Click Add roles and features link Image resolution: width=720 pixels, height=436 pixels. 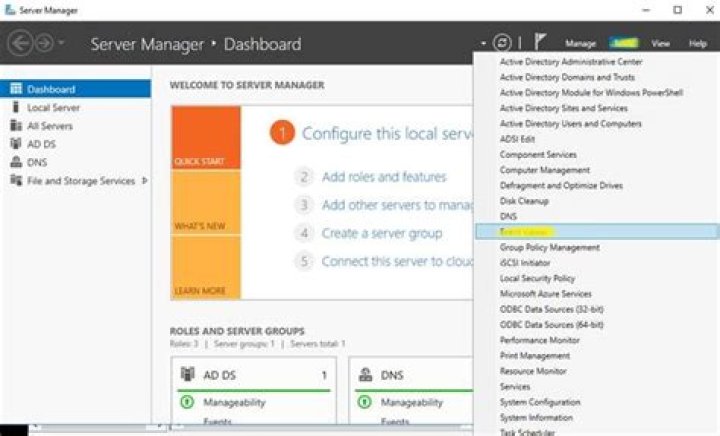tap(384, 177)
